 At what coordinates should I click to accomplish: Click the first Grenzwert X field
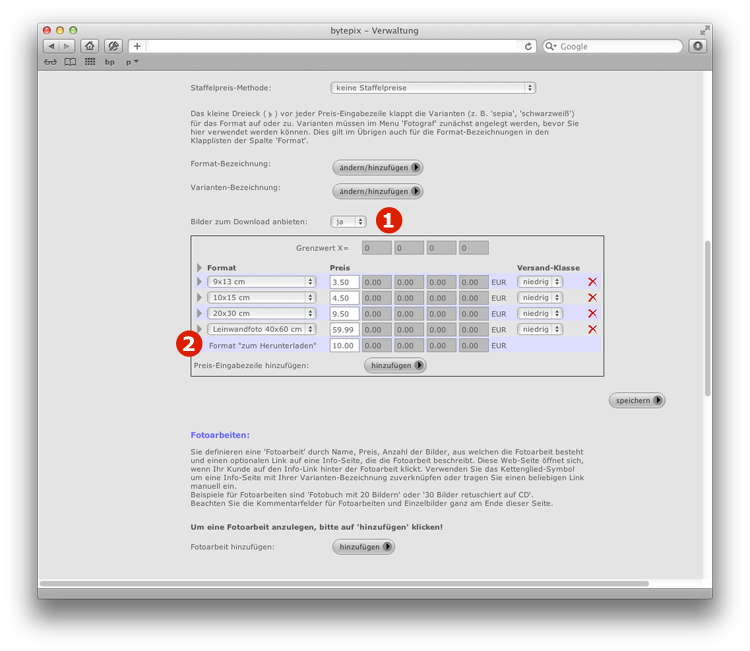tap(376, 248)
